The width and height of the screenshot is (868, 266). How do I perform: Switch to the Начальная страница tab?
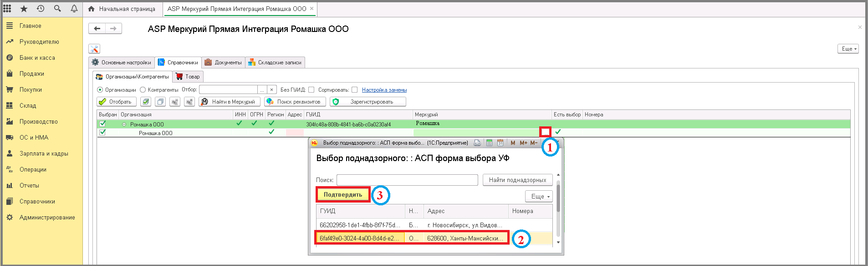(x=122, y=9)
